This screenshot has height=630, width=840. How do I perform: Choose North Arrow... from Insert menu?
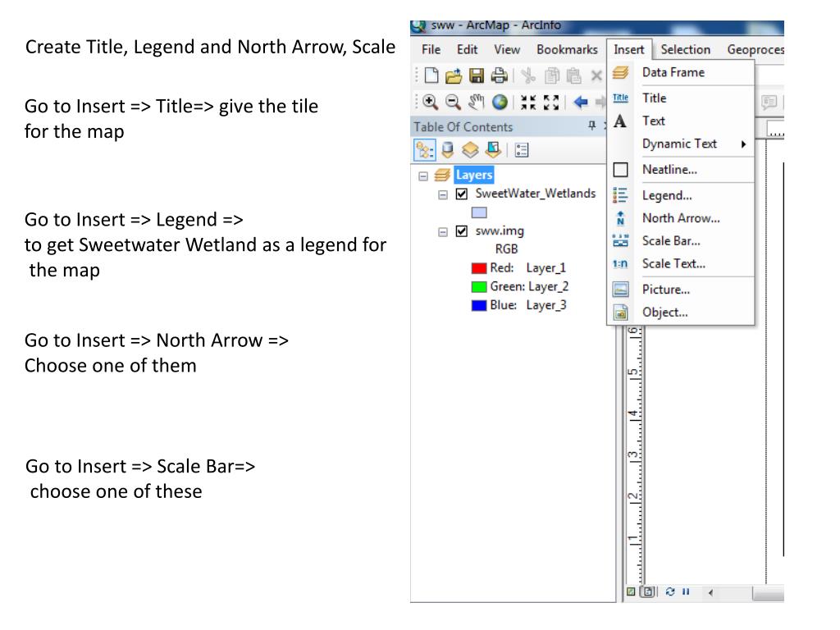(x=680, y=218)
